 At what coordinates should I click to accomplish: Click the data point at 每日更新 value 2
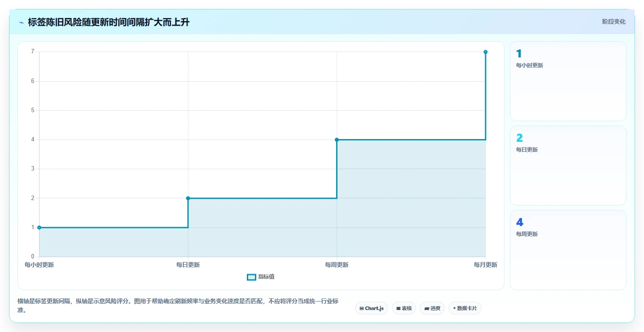[188, 198]
